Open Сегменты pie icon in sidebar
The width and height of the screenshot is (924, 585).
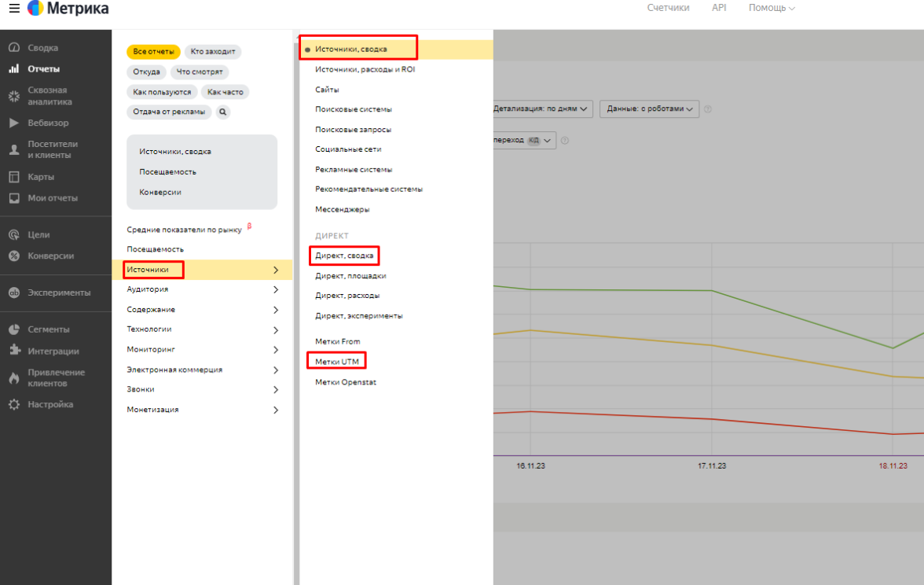click(13, 329)
